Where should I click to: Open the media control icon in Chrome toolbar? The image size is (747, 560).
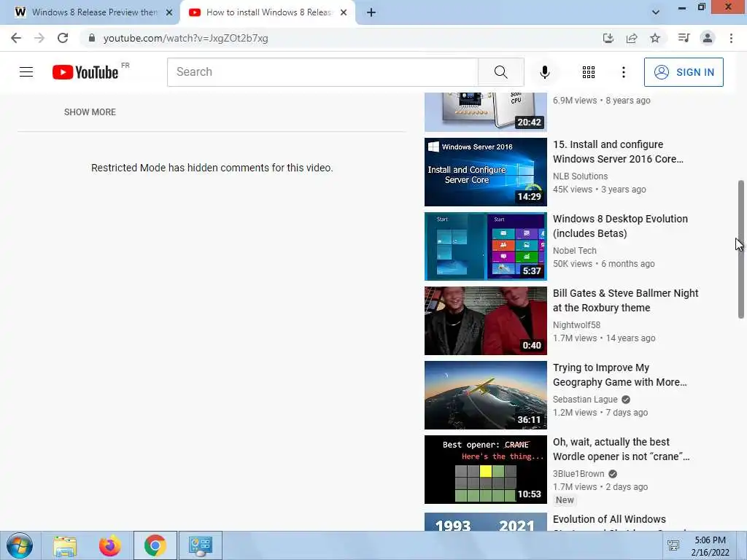pos(684,38)
